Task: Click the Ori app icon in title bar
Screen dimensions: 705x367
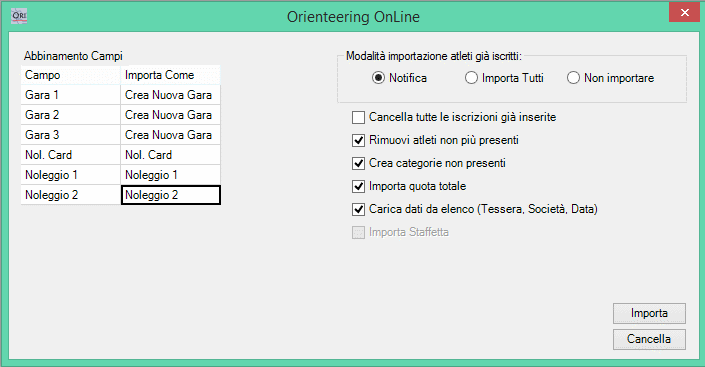Action: [19, 16]
